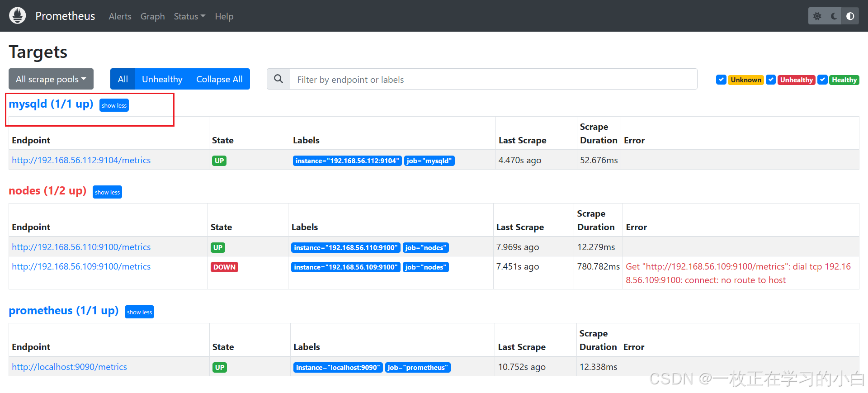Click the 4.470s ago last scrape
The width and height of the screenshot is (868, 393).
[x=519, y=160]
